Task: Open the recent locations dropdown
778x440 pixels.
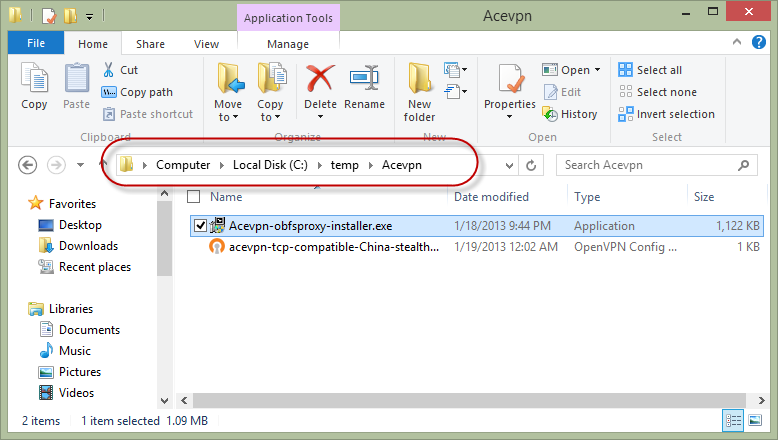Action: click(x=80, y=165)
